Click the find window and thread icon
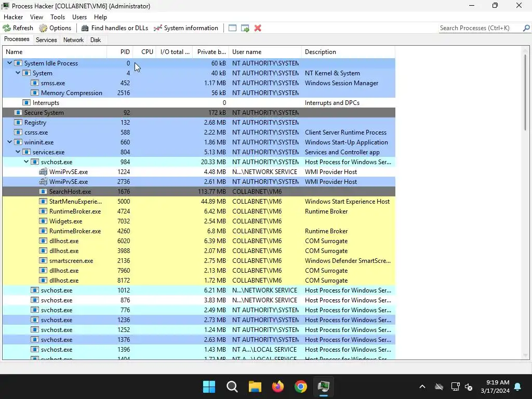Image resolution: width=532 pixels, height=399 pixels. click(245, 28)
